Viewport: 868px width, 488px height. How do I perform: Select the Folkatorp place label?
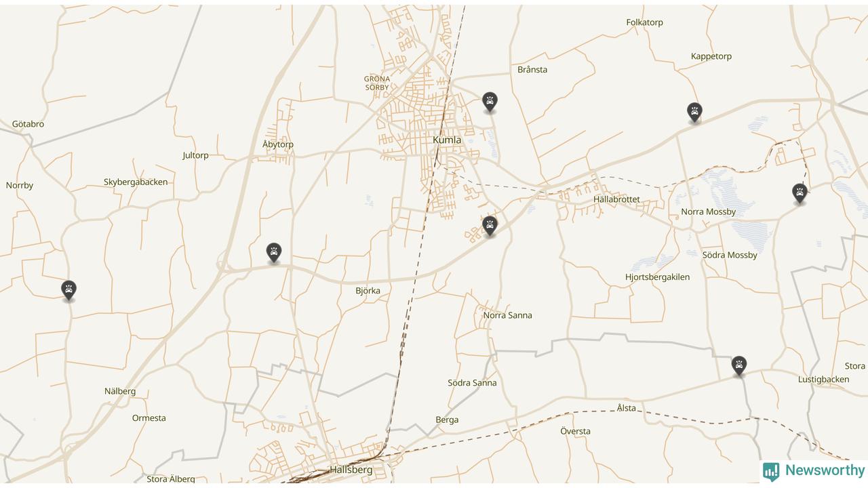[x=644, y=22]
